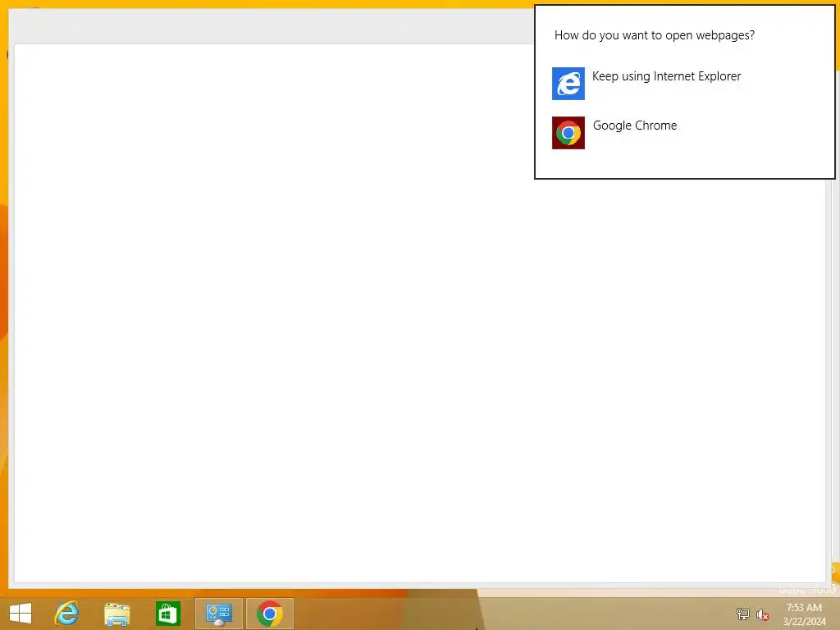The height and width of the screenshot is (630, 840).
Task: Click the Google Chrome logo in the dialog
Action: pyautogui.click(x=568, y=133)
